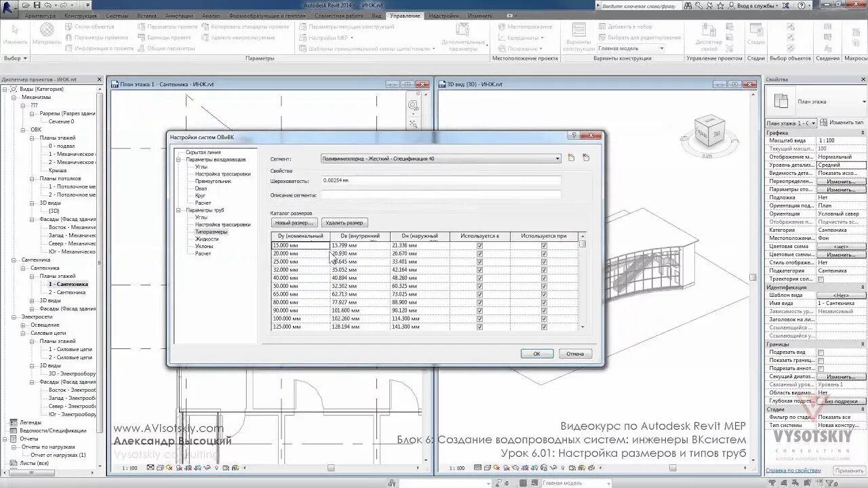Click the Удалить размер button
The width and height of the screenshot is (868, 488).
(x=344, y=222)
